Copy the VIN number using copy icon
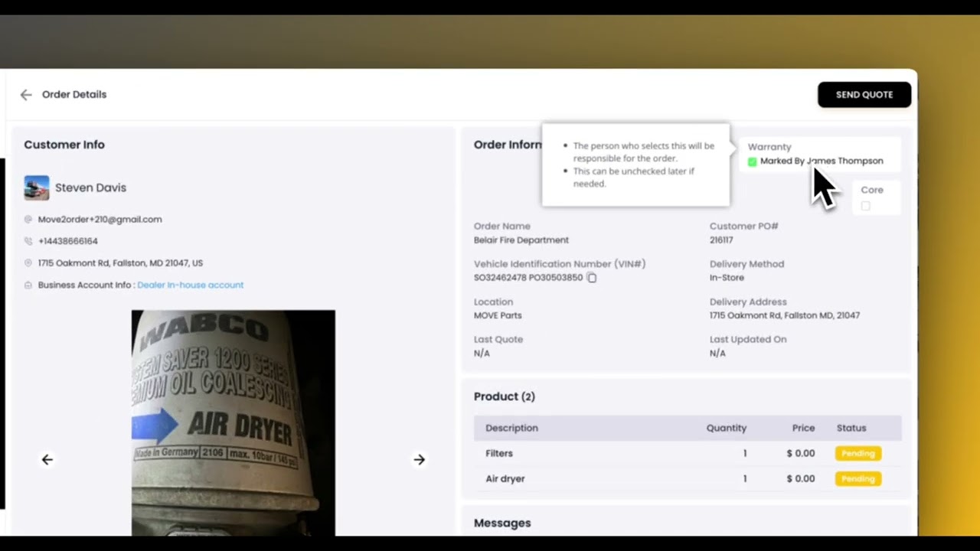This screenshot has height=551, width=980. coord(592,278)
